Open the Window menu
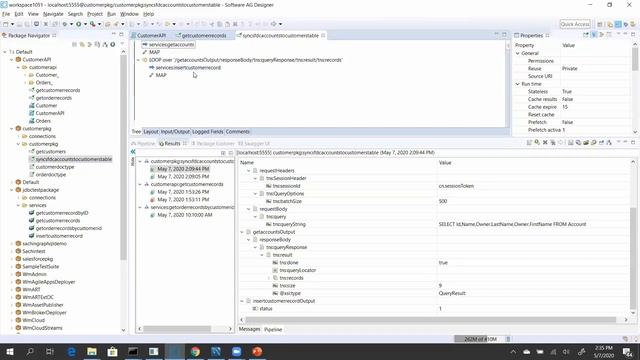This screenshot has width=640, height=360. (x=129, y=14)
